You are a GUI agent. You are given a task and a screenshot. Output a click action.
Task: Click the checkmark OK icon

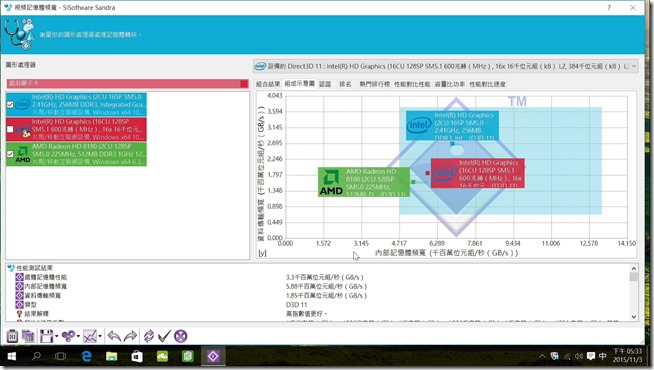point(164,336)
